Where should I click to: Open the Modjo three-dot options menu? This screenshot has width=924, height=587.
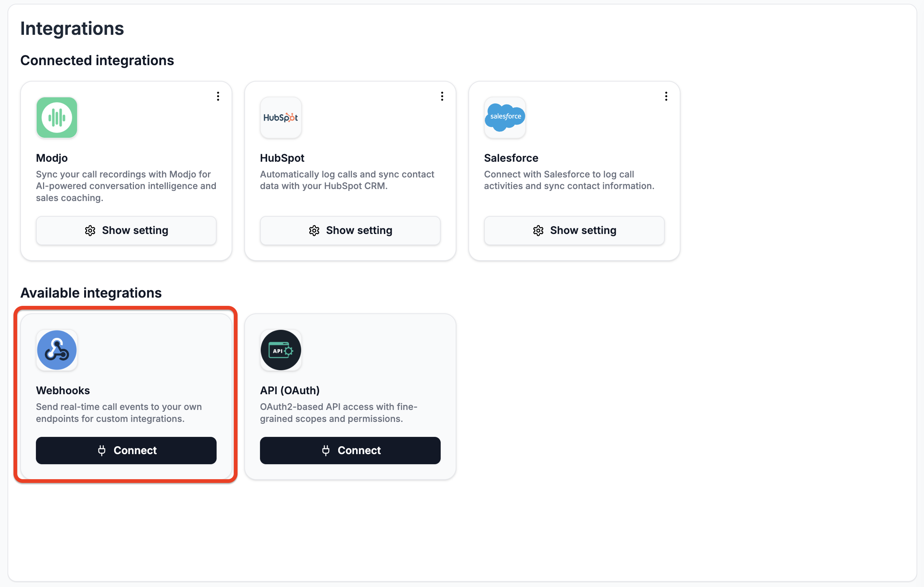pyautogui.click(x=218, y=96)
